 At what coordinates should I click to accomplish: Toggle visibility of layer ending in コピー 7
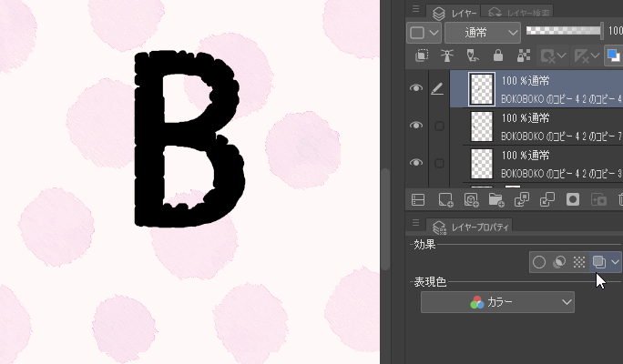416,126
